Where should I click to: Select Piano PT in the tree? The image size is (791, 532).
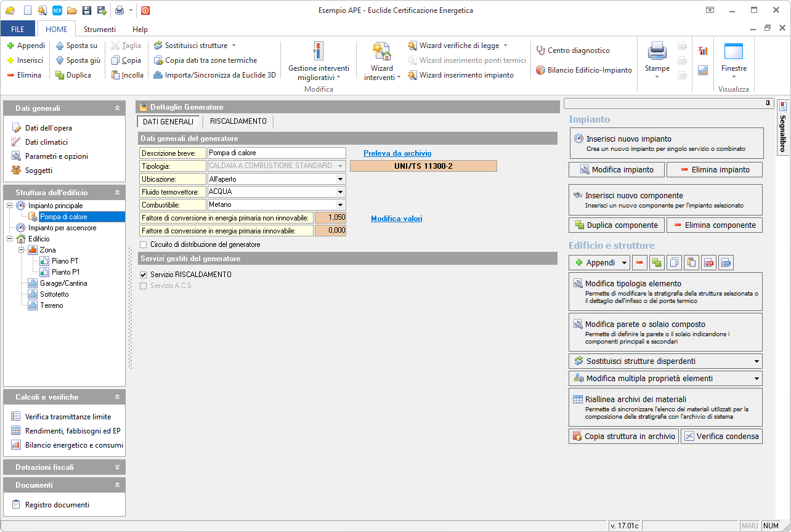click(x=65, y=261)
